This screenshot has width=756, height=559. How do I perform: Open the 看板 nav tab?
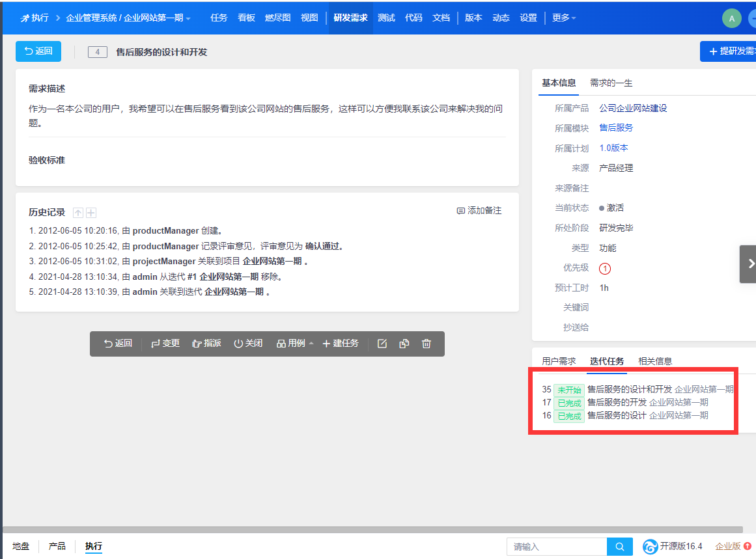click(246, 18)
